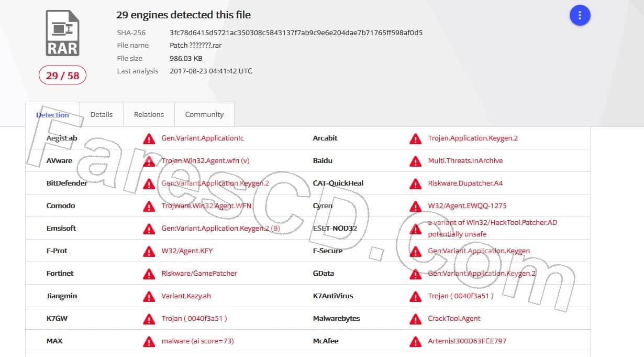
Task: Switch to the Detection tab
Action: pyautogui.click(x=52, y=115)
